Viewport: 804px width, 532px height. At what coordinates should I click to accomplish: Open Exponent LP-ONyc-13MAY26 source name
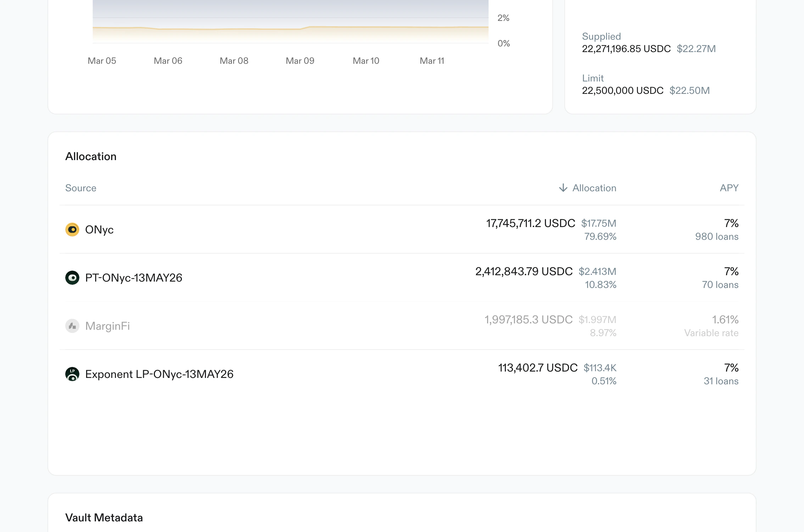(x=159, y=374)
